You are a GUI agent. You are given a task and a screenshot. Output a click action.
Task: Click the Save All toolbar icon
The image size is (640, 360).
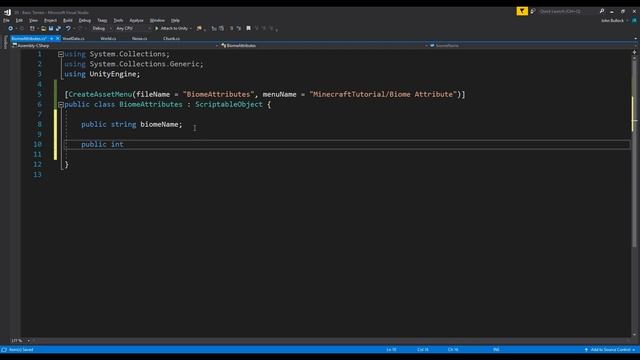(x=58, y=29)
